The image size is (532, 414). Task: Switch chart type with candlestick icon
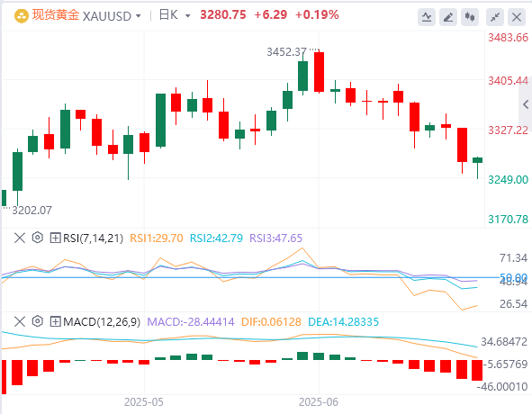(470, 16)
